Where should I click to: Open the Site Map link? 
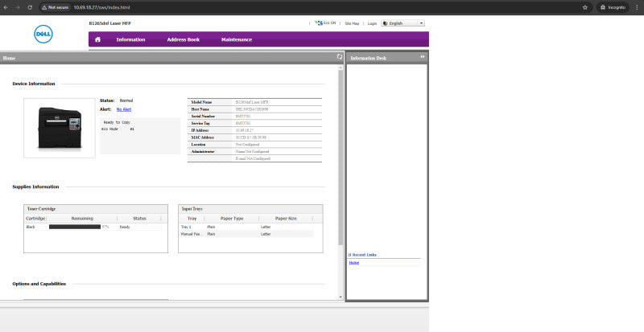click(352, 24)
